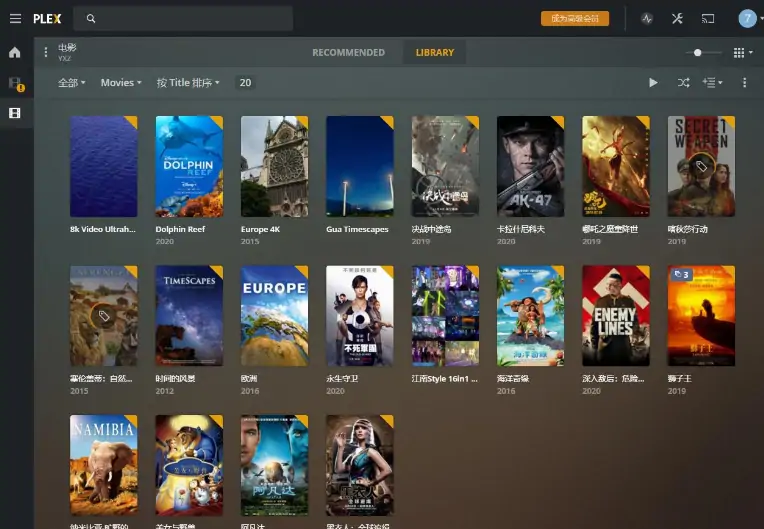This screenshot has height=529, width=764.
Task: Open the EUROPE 欧洲 poster
Action: 274,316
